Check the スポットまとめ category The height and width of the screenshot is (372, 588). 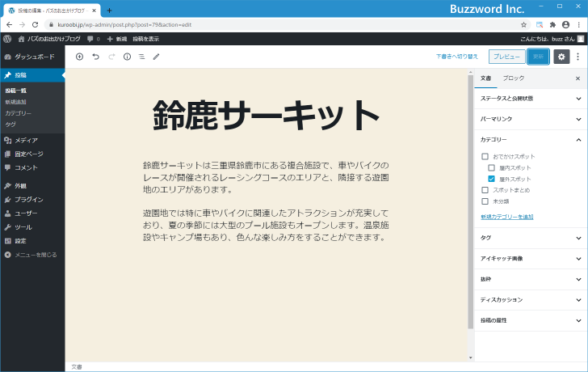[485, 190]
